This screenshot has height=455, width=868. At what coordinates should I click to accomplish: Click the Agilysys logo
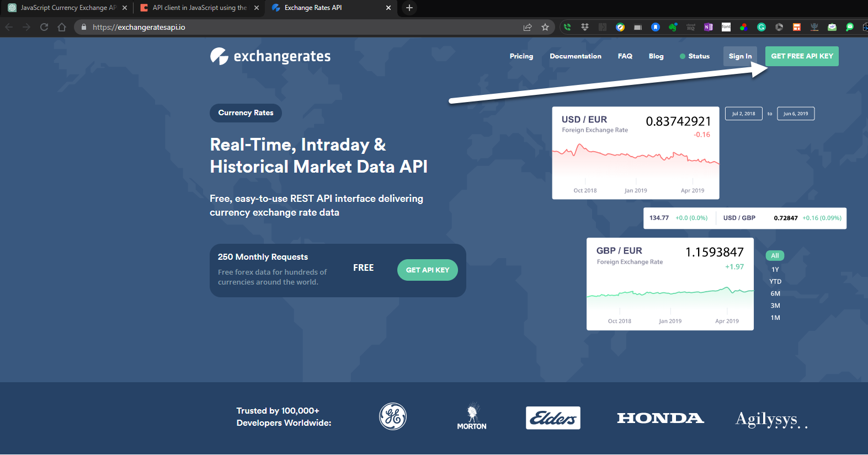tap(771, 420)
